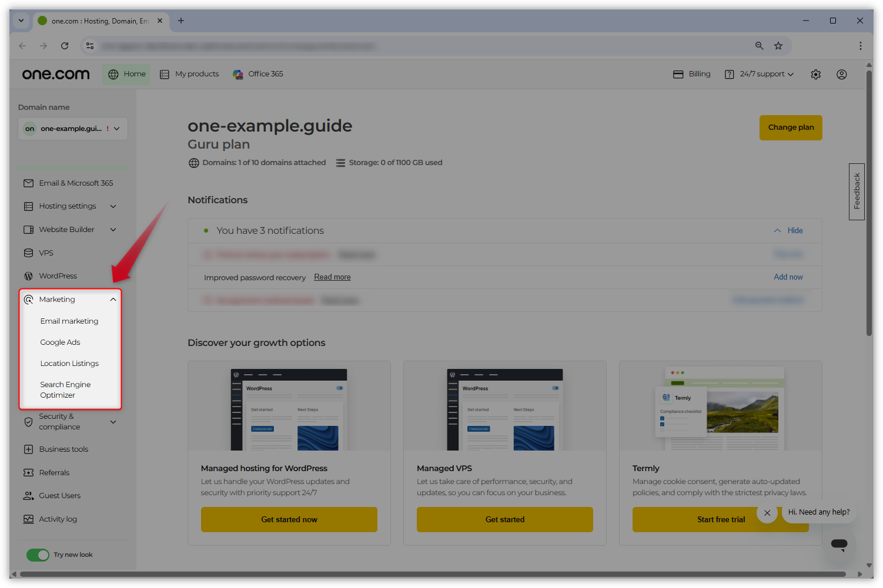Go to My products tab
The height and width of the screenshot is (588, 883).
click(x=190, y=74)
